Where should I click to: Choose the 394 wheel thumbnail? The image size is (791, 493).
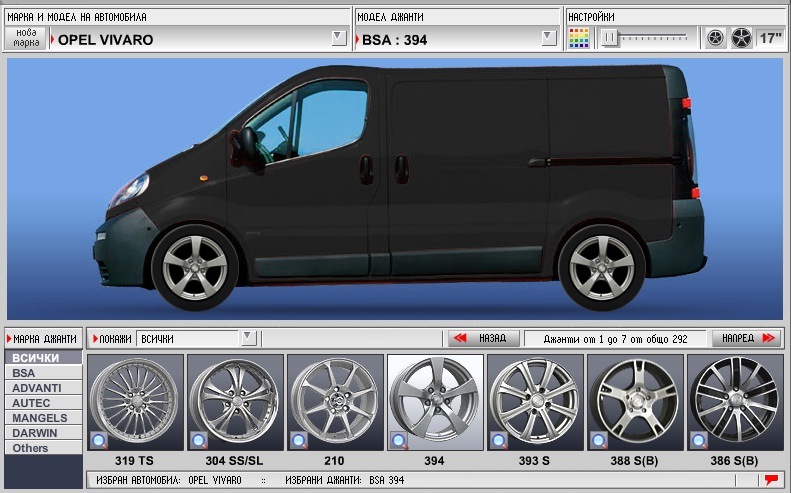coord(435,402)
